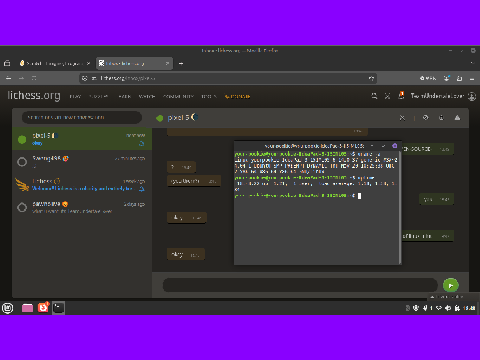This screenshot has height=360, width=480.
Task: Open a new Firefox tab
Action: point(181,63)
